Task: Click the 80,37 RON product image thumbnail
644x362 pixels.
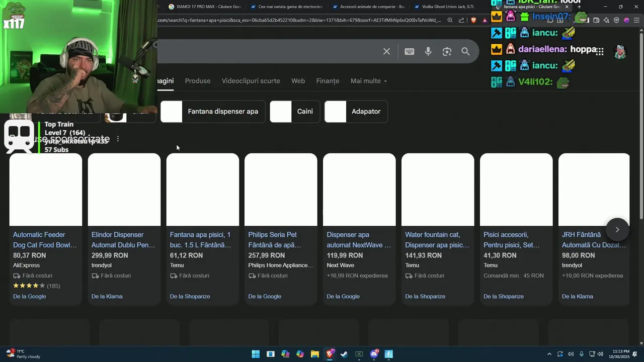Action: [46, 190]
